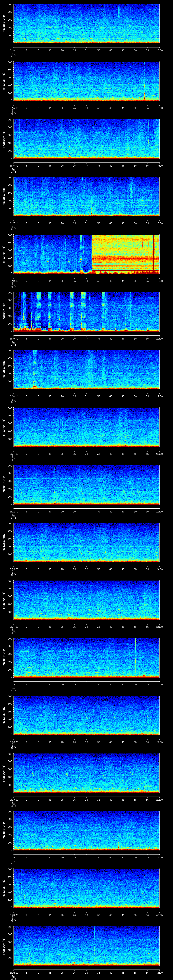This screenshot has height=980, width=173.
Task: Click the '26:00' end time label
Action: [x=160, y=684]
